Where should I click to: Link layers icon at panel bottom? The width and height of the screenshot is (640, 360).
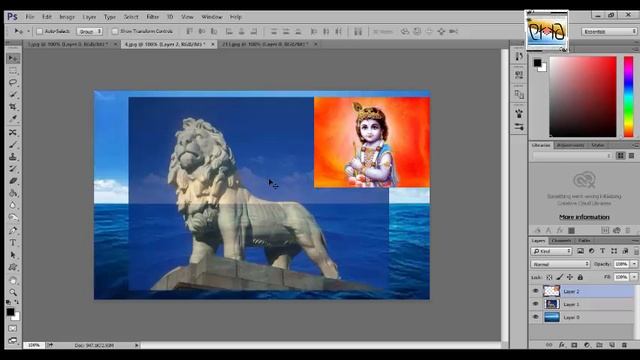pos(549,345)
